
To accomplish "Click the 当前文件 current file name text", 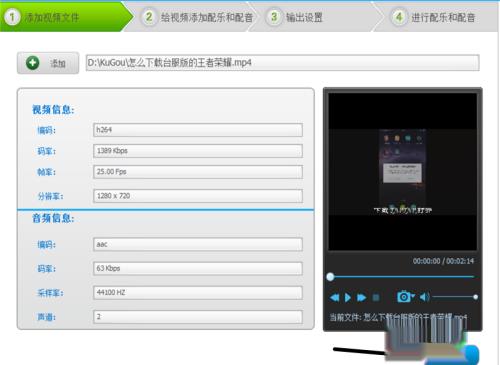I will (398, 317).
